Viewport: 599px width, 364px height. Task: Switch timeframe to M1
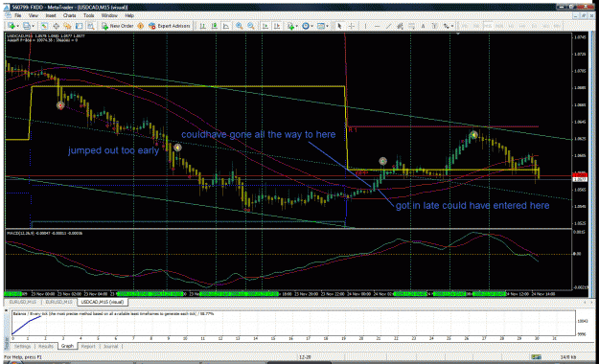(465, 26)
